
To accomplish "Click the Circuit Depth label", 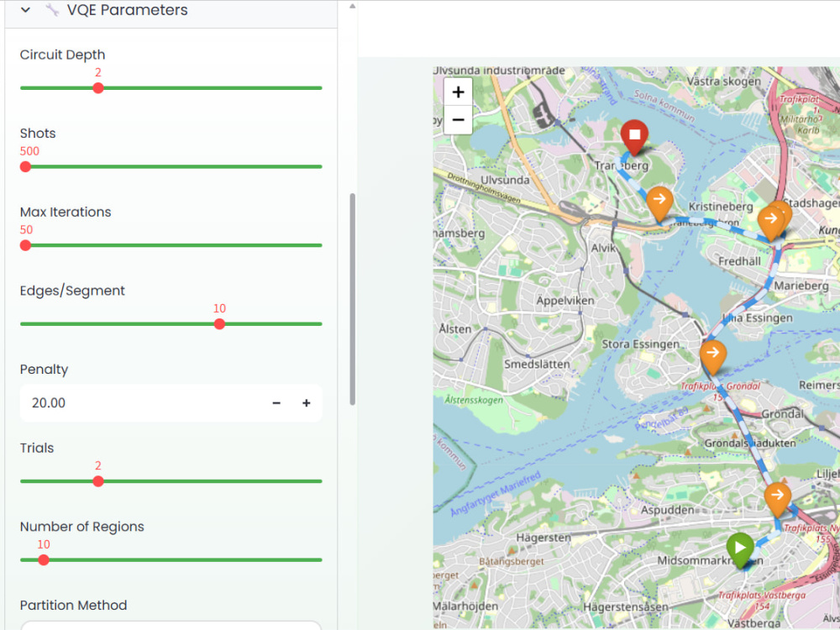I will tap(63, 55).
